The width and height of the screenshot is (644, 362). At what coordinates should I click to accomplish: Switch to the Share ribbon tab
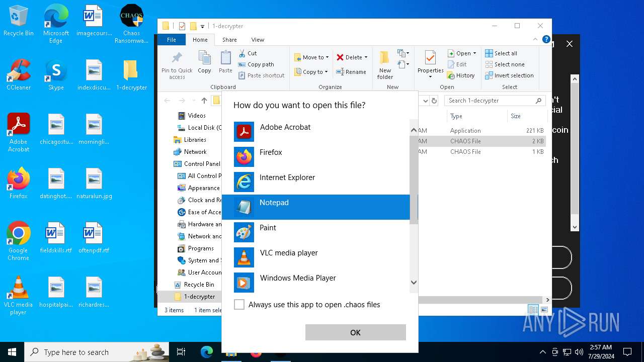pyautogui.click(x=229, y=40)
